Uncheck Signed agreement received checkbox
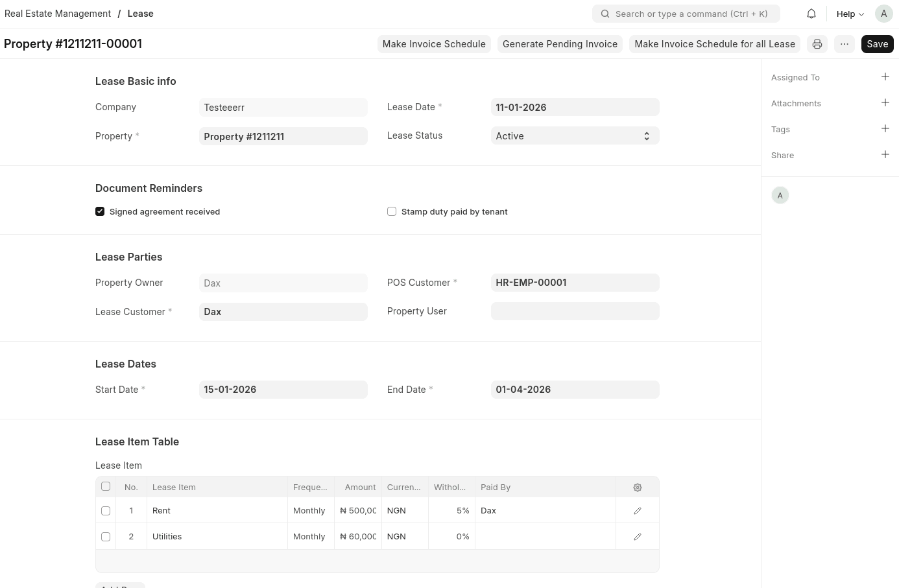Screen dimensions: 899x588 [100, 211]
